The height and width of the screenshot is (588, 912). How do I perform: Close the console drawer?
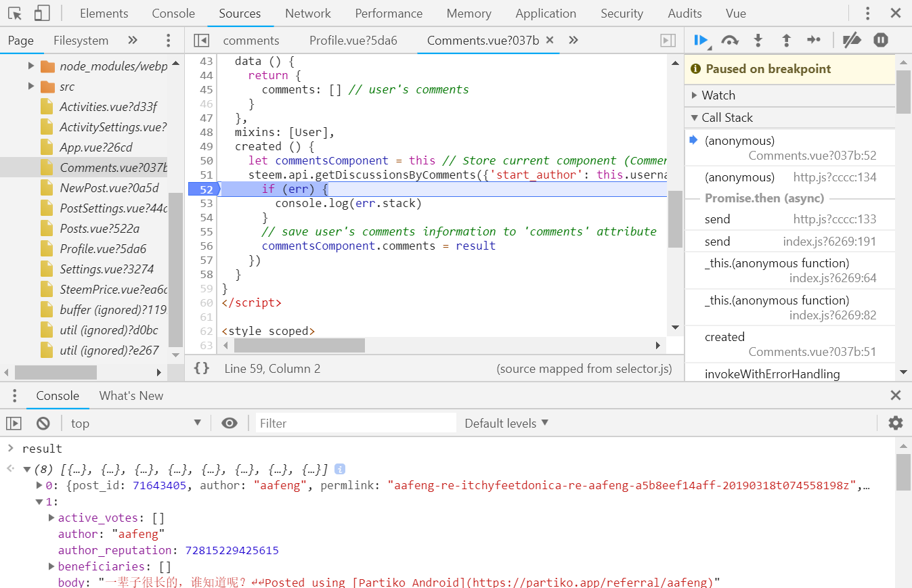(896, 395)
